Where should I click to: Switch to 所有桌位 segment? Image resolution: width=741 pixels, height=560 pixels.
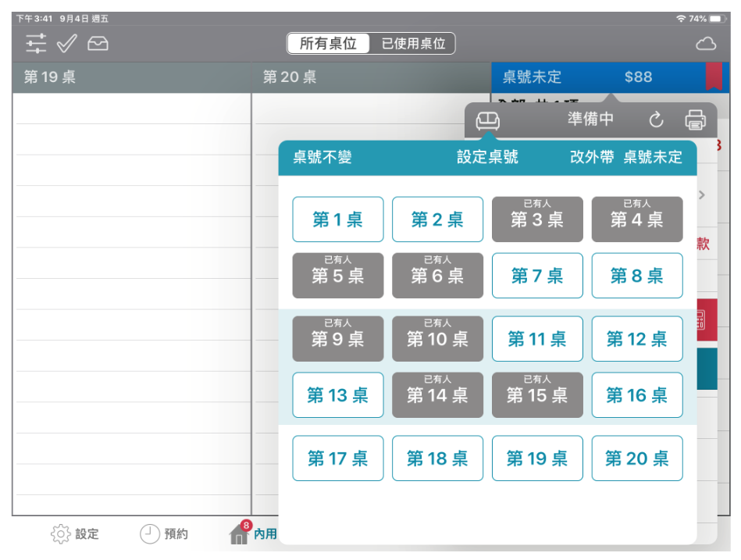tap(328, 44)
